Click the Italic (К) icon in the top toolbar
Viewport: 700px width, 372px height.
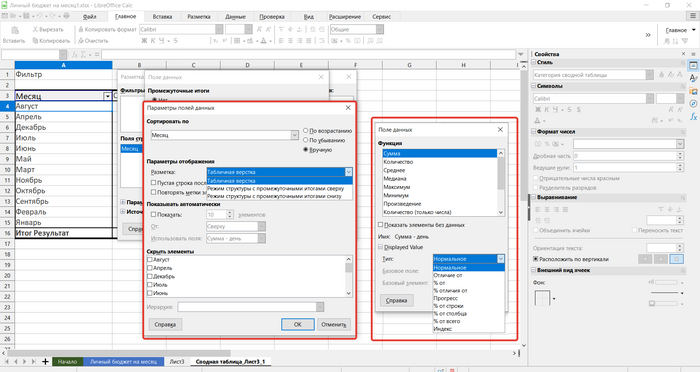[x=153, y=41]
